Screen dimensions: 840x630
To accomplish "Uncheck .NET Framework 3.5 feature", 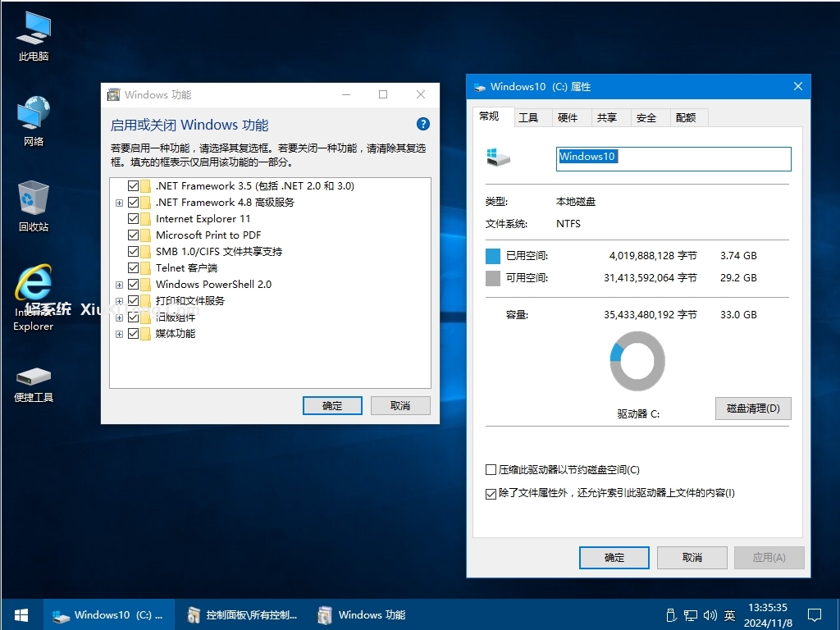I will tap(134, 186).
